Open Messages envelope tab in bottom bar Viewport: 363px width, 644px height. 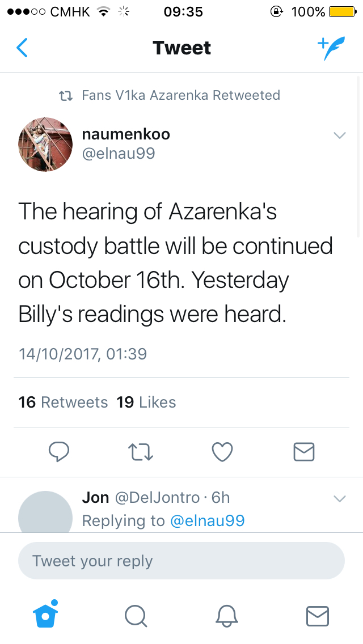pyautogui.click(x=317, y=616)
